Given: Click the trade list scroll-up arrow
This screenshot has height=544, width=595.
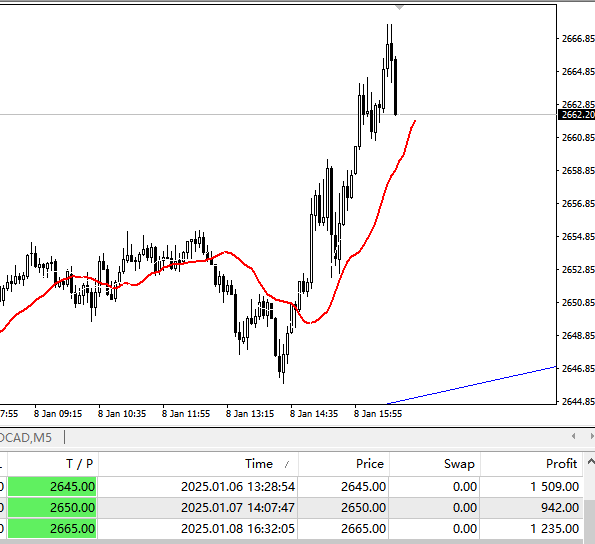Looking at the screenshot, I should (591, 462).
